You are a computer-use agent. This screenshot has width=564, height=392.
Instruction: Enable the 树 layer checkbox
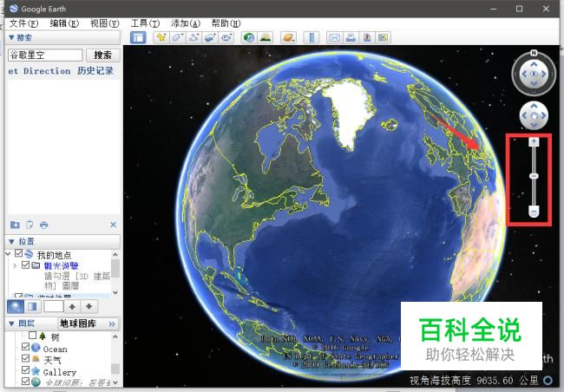pyautogui.click(x=32, y=335)
